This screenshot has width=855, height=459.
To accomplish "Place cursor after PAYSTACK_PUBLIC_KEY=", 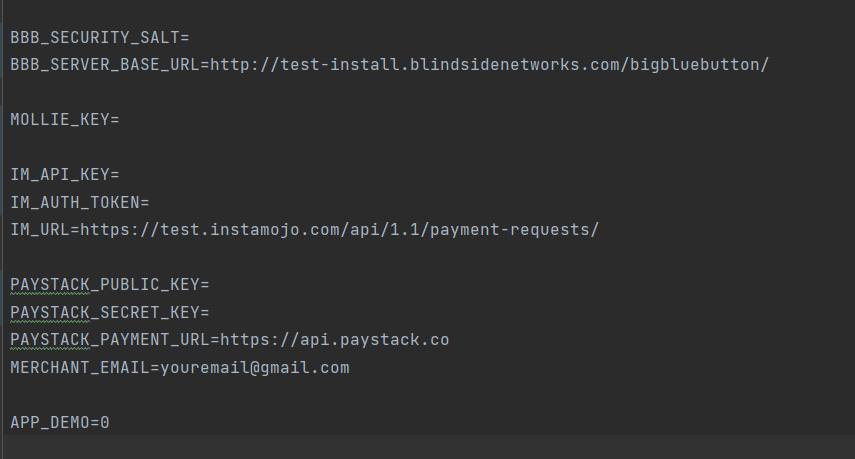I will tap(210, 285).
